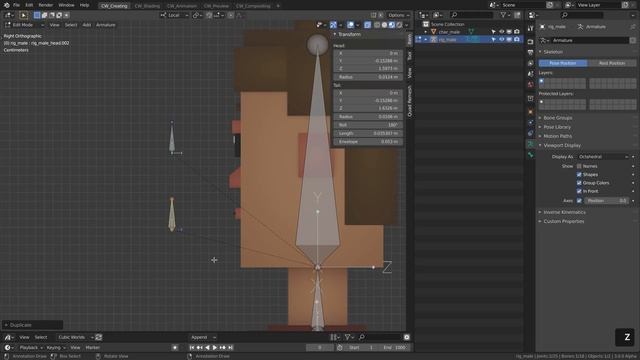The image size is (640, 360).
Task: Open the Local transform orientation dropdown
Action: [174, 15]
